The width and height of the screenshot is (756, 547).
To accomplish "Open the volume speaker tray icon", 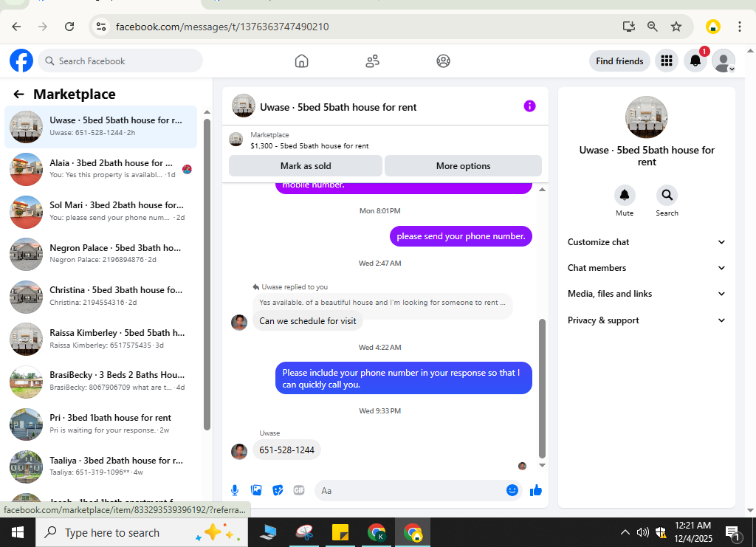I will click(642, 532).
